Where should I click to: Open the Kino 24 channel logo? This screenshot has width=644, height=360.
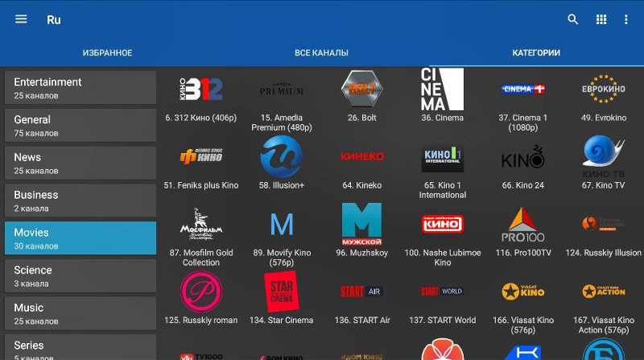(x=522, y=156)
